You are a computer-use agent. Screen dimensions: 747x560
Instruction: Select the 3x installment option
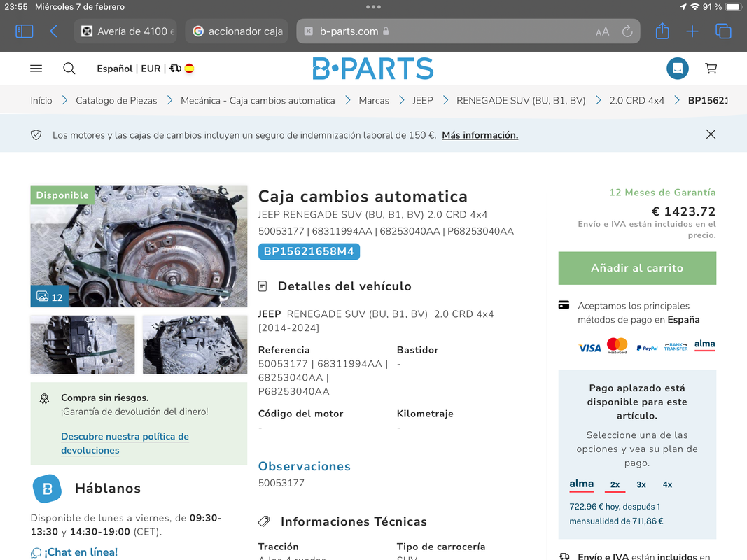[641, 485]
